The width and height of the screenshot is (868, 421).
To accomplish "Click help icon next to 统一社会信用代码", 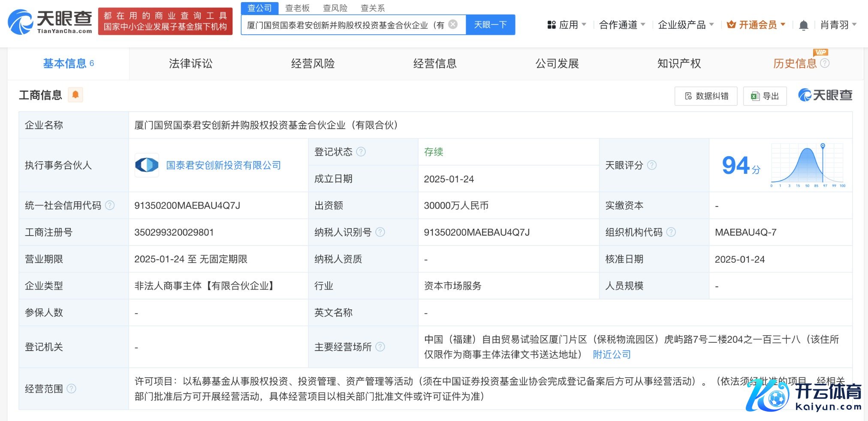I will point(110,206).
